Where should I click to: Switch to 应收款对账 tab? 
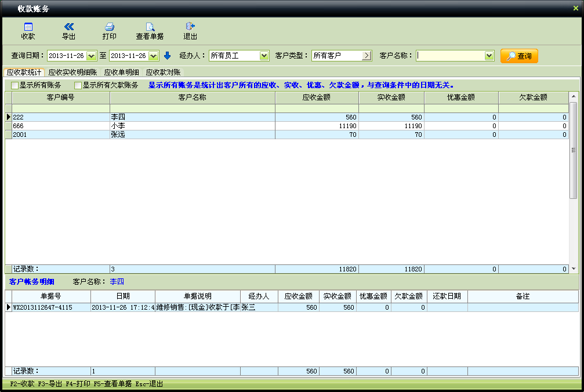(163, 72)
